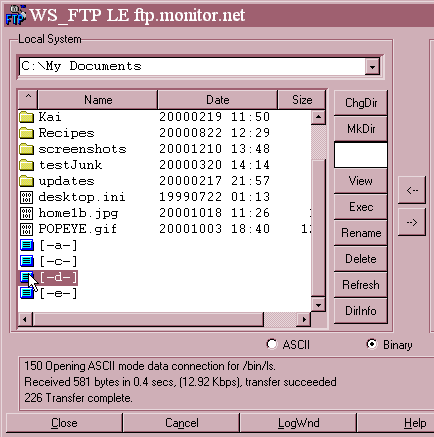Click the Close button at bottom
Image resolution: width=434 pixels, height=437 pixels.
tap(64, 423)
